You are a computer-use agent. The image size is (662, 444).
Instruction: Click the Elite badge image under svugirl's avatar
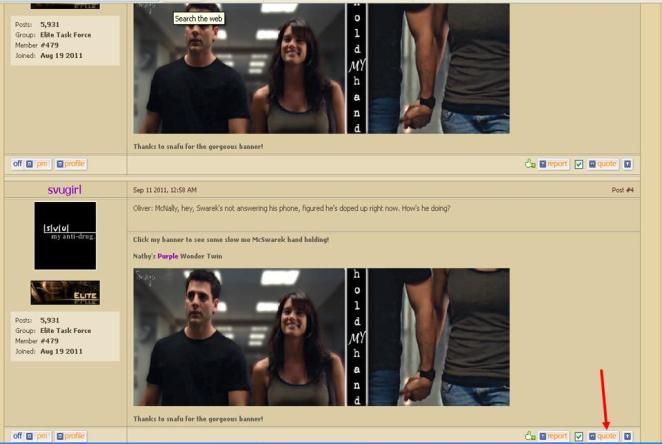tap(65, 292)
